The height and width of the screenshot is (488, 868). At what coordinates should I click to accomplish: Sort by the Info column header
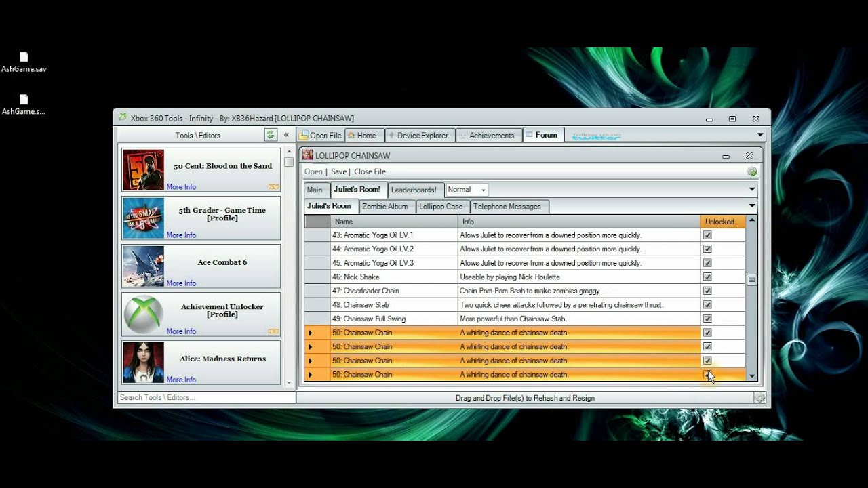coord(579,222)
